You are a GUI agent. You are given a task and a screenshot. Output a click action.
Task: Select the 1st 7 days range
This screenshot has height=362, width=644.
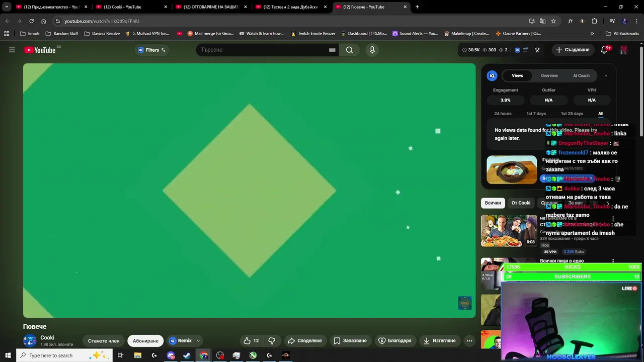tap(536, 114)
